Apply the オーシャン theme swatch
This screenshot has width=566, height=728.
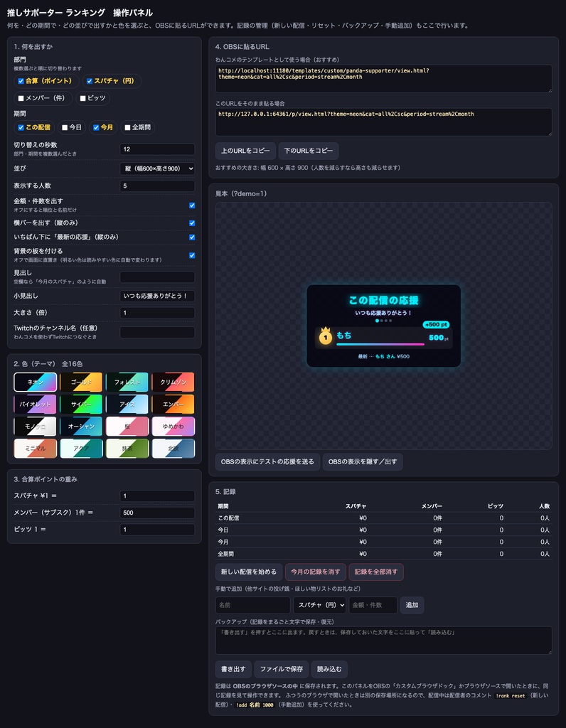coord(81,427)
